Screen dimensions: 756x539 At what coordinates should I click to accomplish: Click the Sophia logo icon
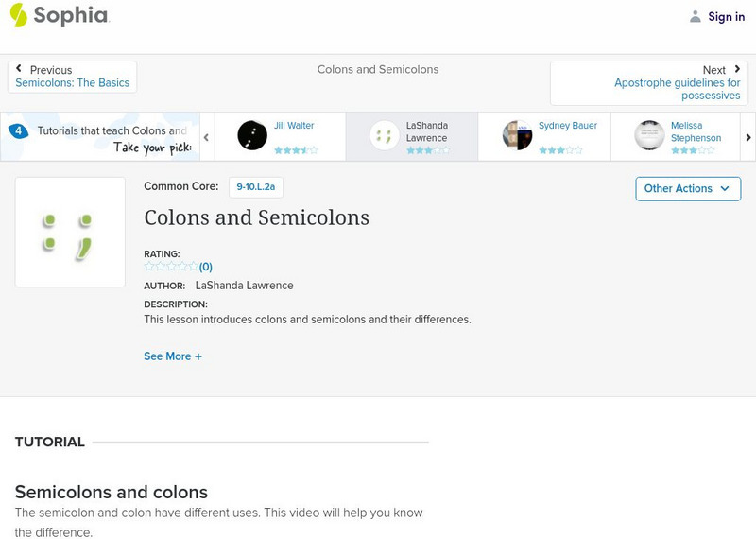(x=19, y=15)
